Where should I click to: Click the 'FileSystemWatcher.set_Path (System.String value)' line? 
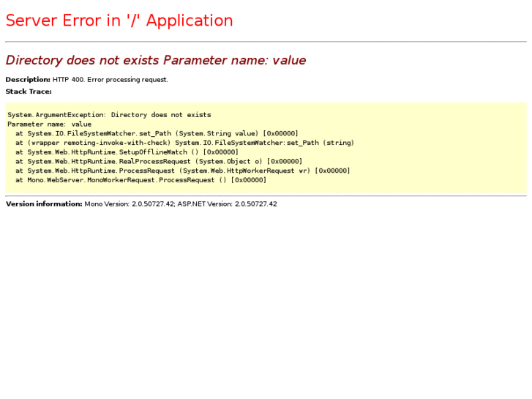point(157,133)
